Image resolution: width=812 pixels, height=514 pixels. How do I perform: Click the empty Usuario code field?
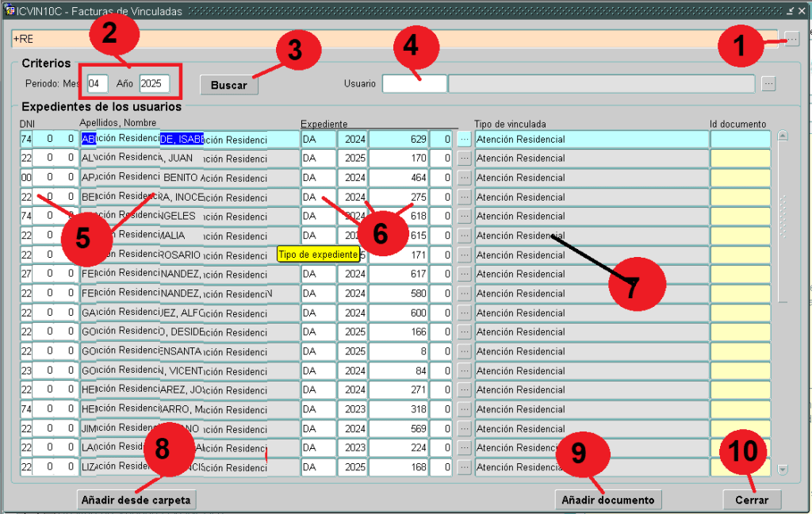coord(414,84)
